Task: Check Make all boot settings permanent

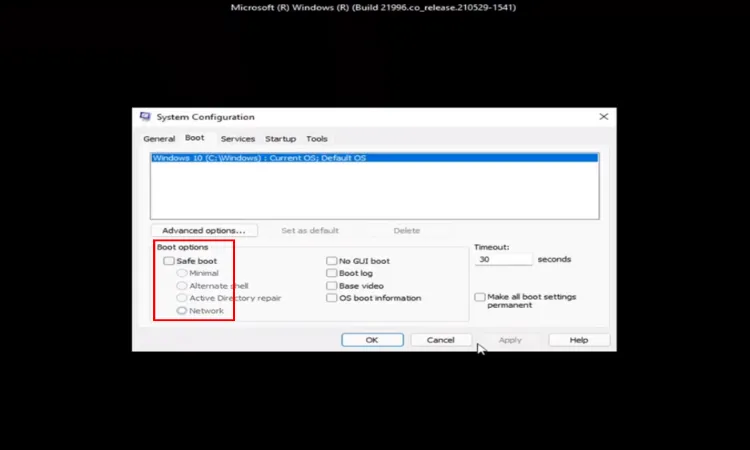Action: pos(480,297)
